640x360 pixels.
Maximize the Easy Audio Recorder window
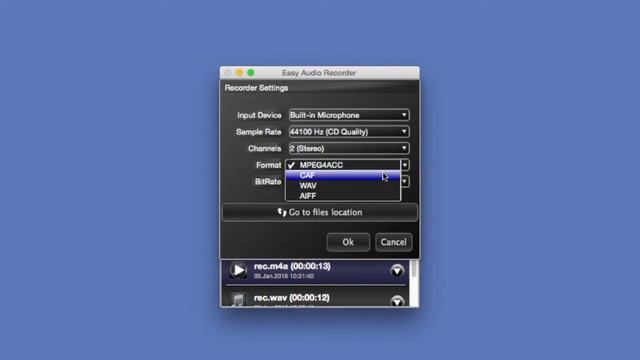[x=251, y=73]
